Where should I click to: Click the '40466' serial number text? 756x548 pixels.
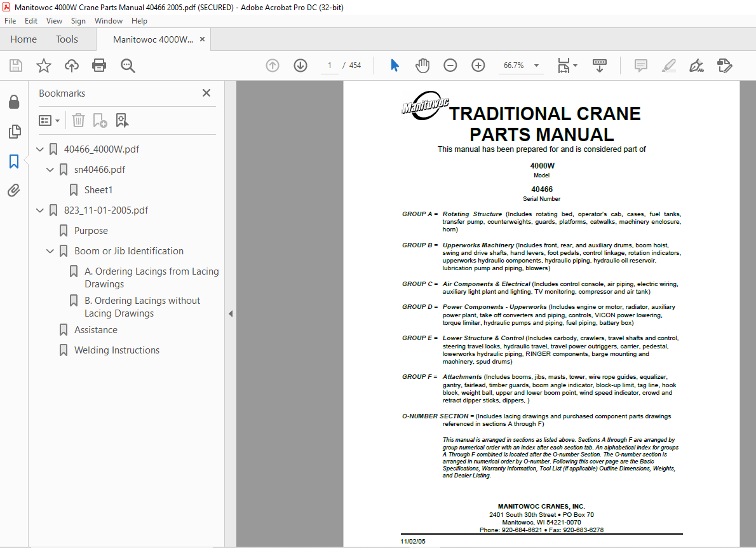[x=542, y=189]
